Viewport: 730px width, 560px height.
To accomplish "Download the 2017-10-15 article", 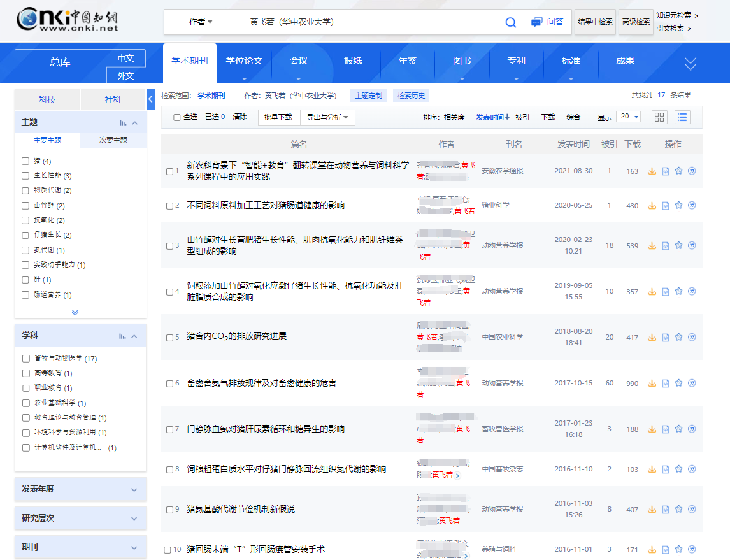I will 652,384.
